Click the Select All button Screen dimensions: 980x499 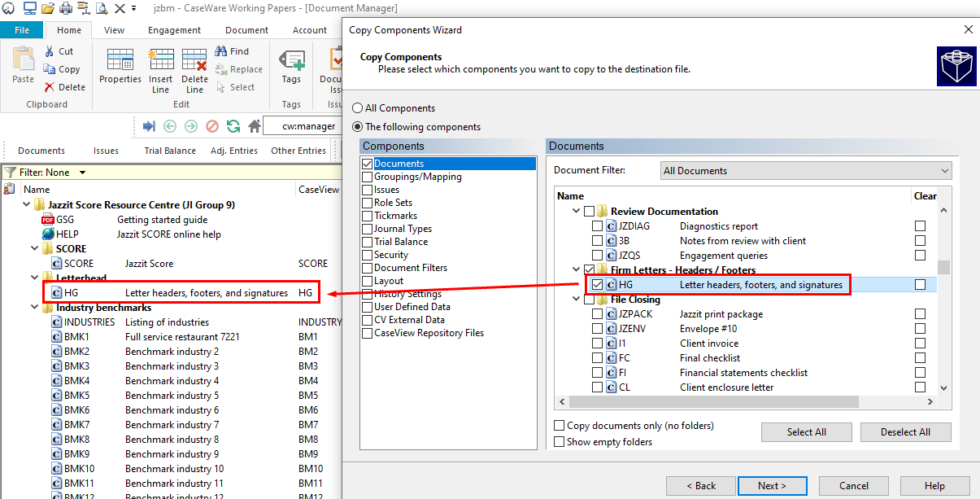coord(807,432)
